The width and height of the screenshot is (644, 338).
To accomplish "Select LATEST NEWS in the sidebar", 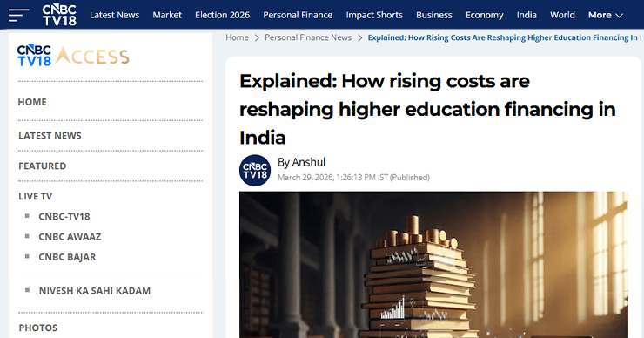I will pos(50,136).
